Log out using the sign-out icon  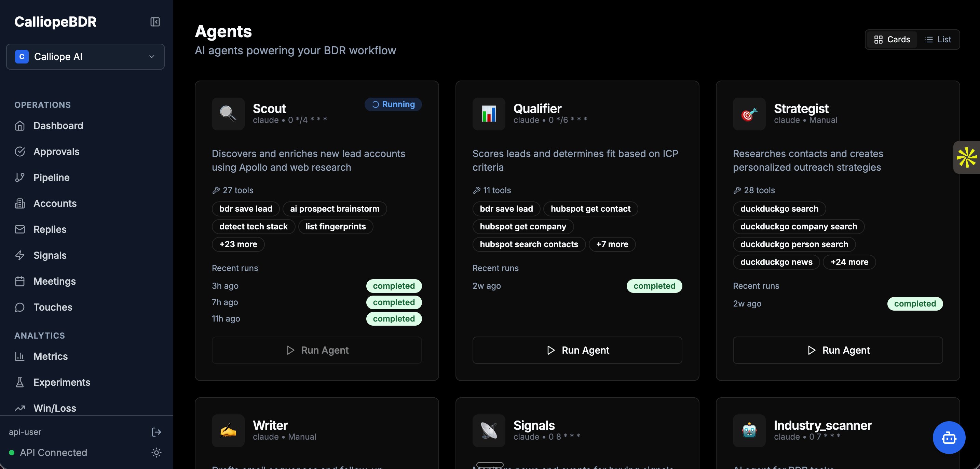point(156,432)
